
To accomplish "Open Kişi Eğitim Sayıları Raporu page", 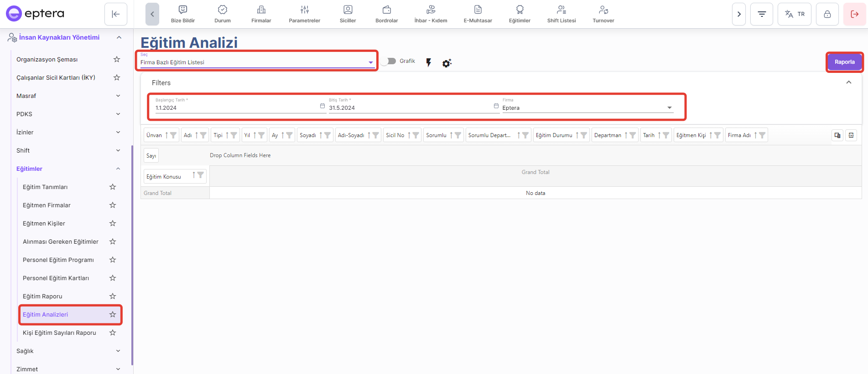I will 59,333.
